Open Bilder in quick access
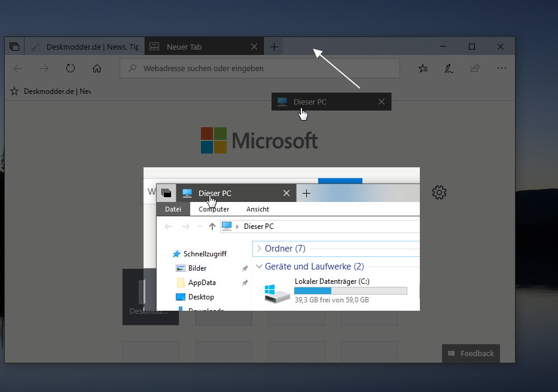558x392 pixels. 191,268
